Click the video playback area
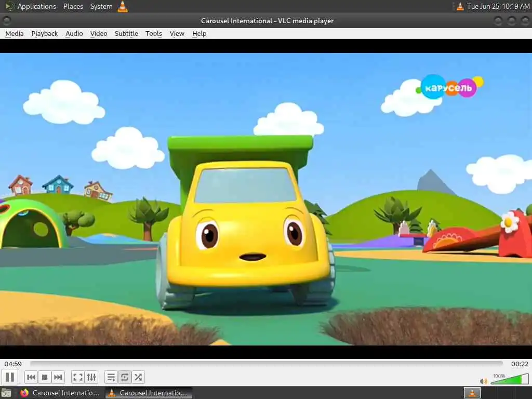The height and width of the screenshot is (399, 532). [x=266, y=199]
